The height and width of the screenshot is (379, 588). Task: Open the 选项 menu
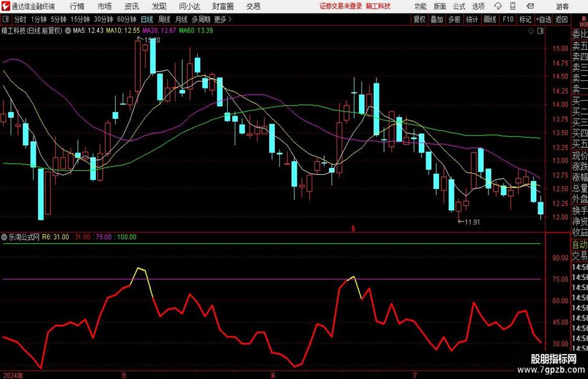click(478, 6)
